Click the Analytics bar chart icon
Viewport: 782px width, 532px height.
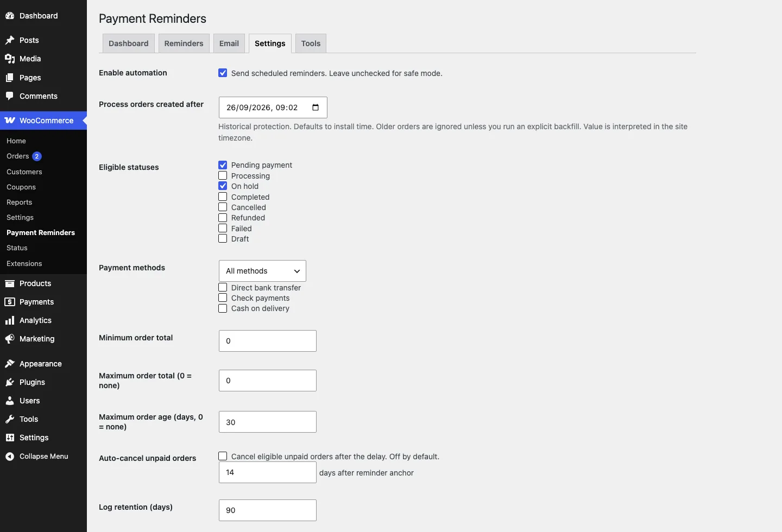(10, 320)
